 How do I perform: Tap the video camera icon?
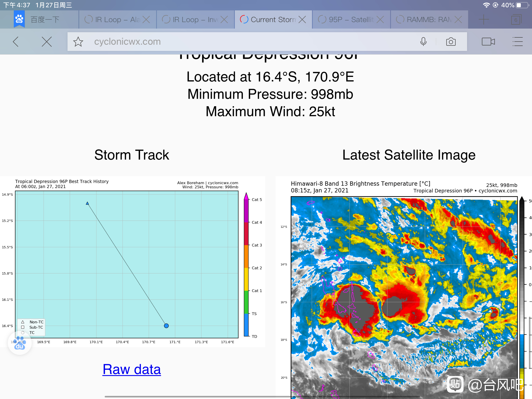[488, 42]
